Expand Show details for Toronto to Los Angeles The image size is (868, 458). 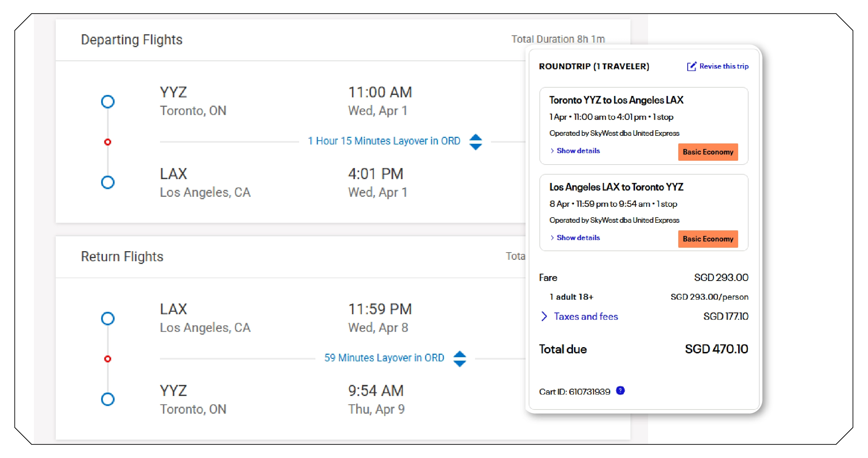coord(575,151)
